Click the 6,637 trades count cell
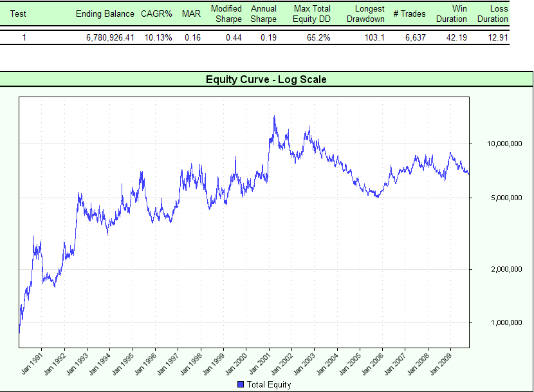The image size is (534, 392). (x=414, y=37)
